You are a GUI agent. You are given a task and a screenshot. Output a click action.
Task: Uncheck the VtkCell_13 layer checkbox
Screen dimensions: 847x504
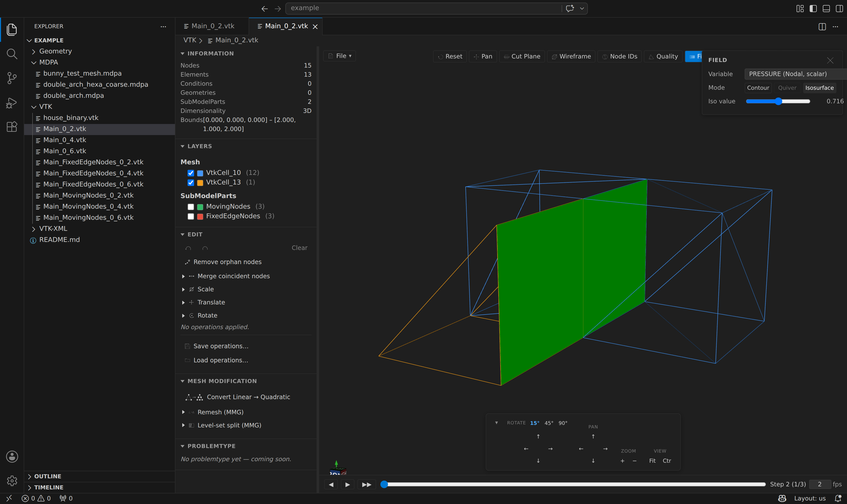[x=191, y=183]
